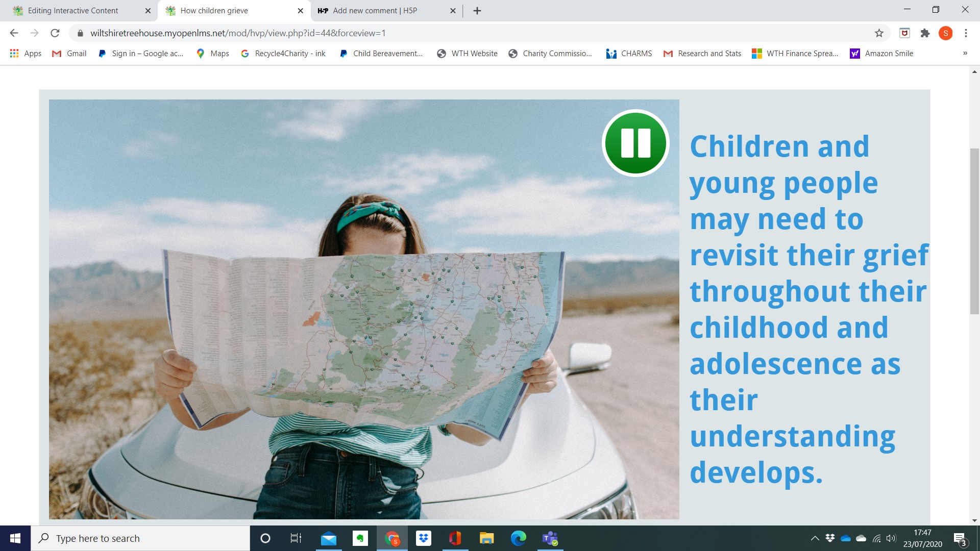The width and height of the screenshot is (980, 551).
Task: Click Dropbox icon in system tray
Action: click(830, 538)
